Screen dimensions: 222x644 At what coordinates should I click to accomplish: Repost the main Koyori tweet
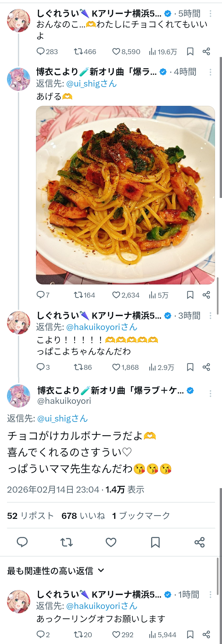pyautogui.click(x=66, y=542)
